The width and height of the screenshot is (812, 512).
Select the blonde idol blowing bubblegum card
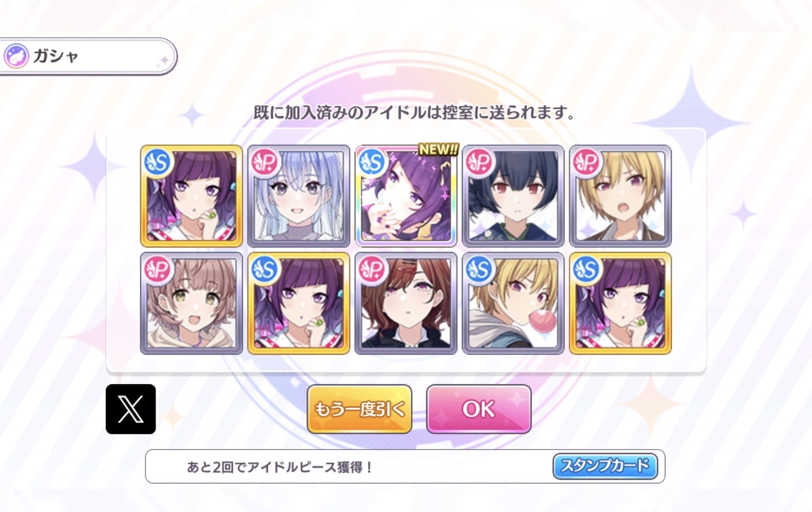tap(513, 304)
